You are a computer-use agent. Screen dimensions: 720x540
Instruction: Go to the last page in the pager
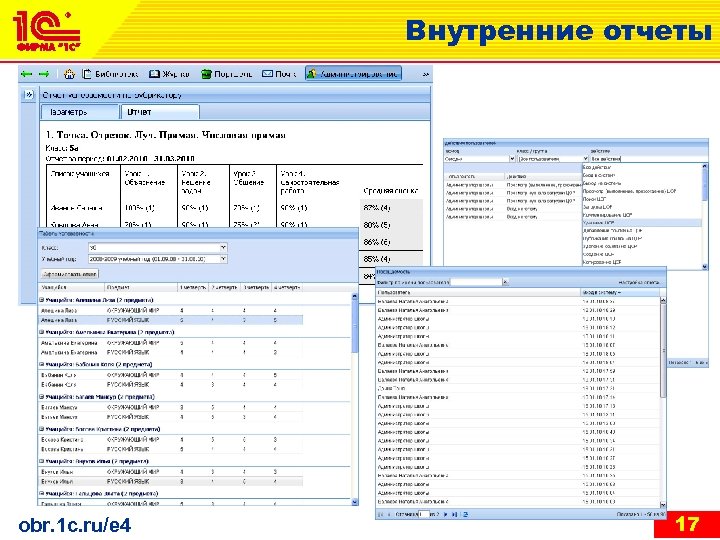pyautogui.click(x=455, y=515)
